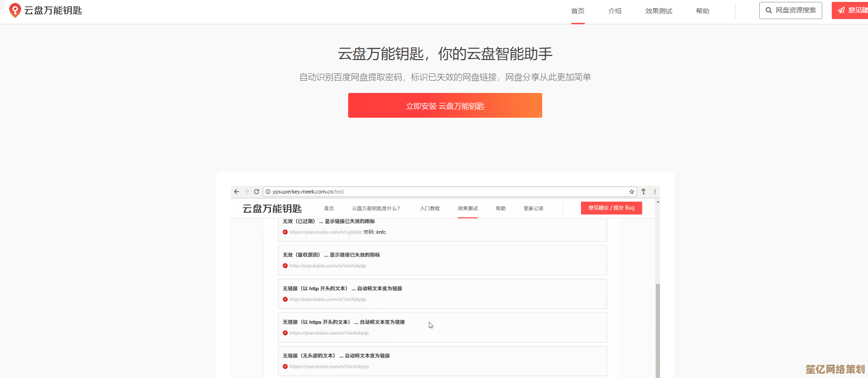Click 意见建议 / 提交 Bug in demo
The height and width of the screenshot is (378, 868).
click(611, 208)
